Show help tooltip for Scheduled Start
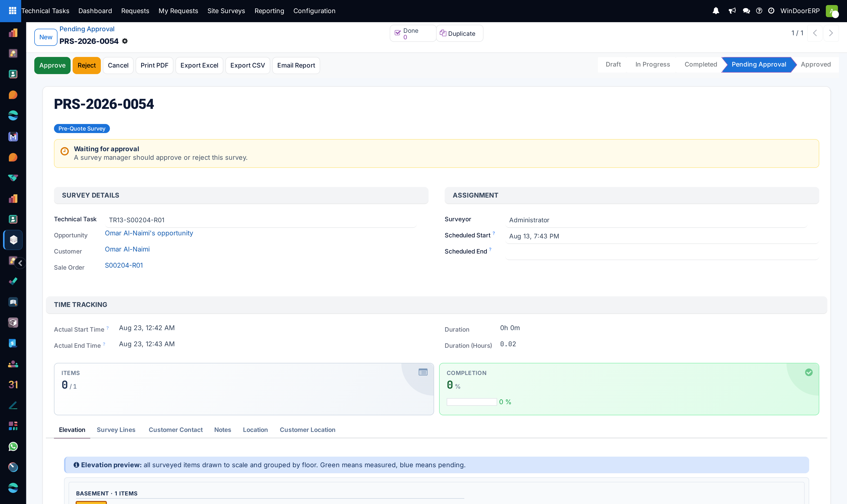 494,233
